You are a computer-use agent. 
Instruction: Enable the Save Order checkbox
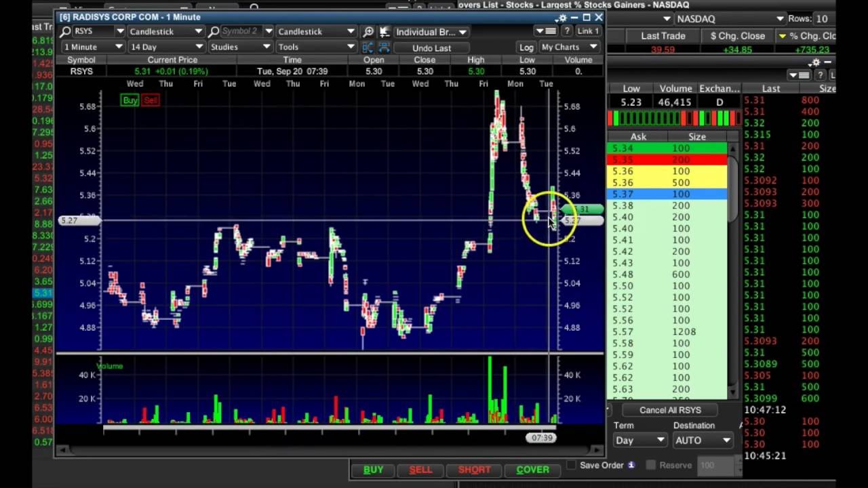click(572, 465)
